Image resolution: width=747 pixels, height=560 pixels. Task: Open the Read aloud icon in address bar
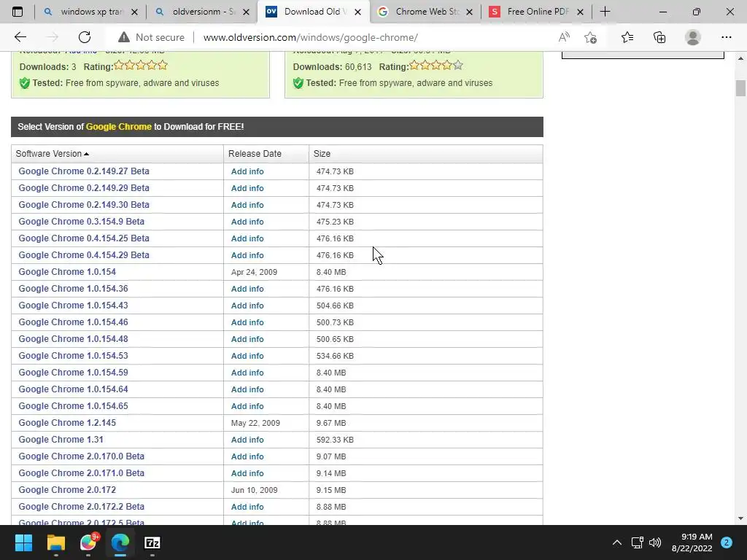tap(564, 37)
